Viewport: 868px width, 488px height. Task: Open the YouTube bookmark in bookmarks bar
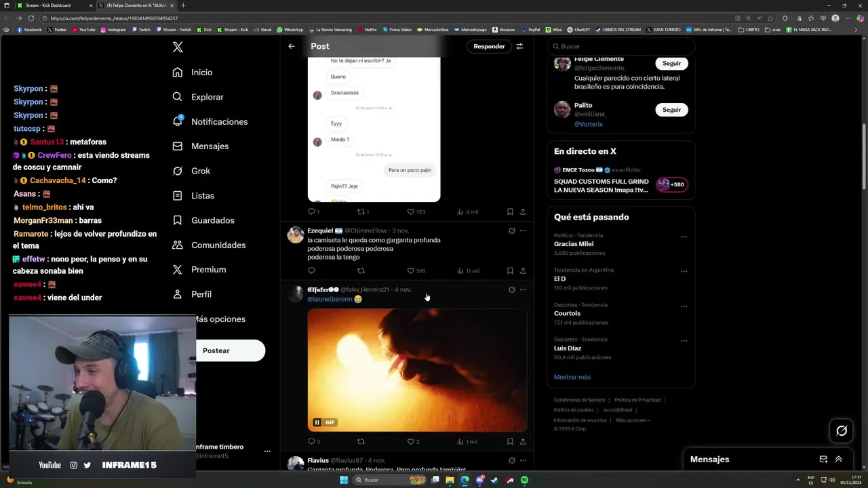(84, 30)
